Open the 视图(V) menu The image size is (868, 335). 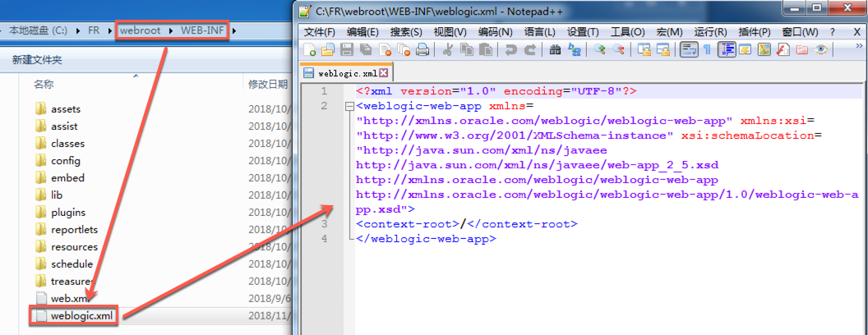450,32
